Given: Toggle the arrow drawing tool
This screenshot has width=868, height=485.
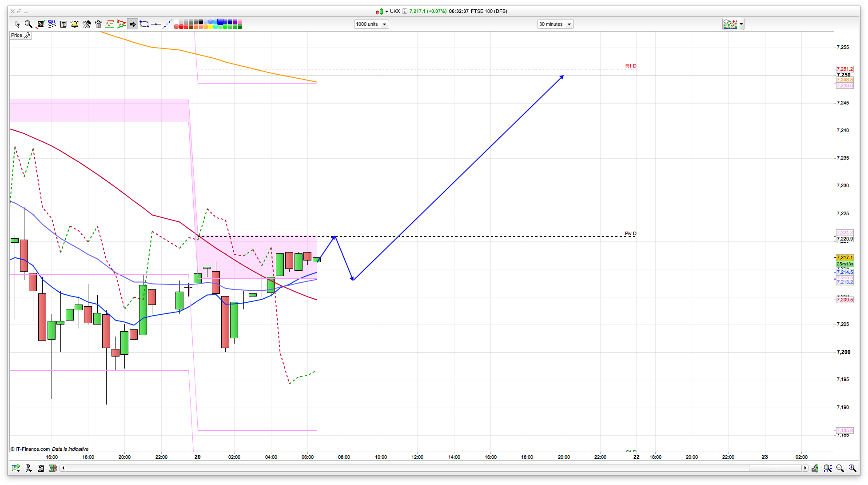Looking at the screenshot, I should (x=132, y=24).
